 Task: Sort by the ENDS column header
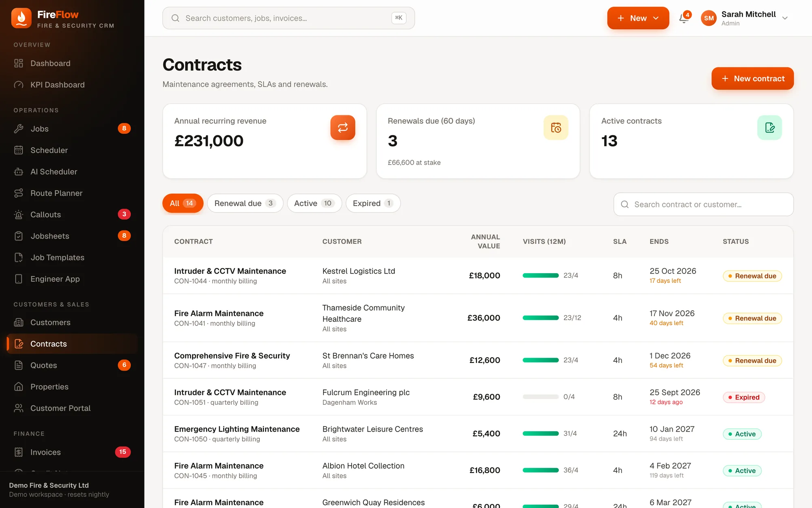(x=659, y=241)
